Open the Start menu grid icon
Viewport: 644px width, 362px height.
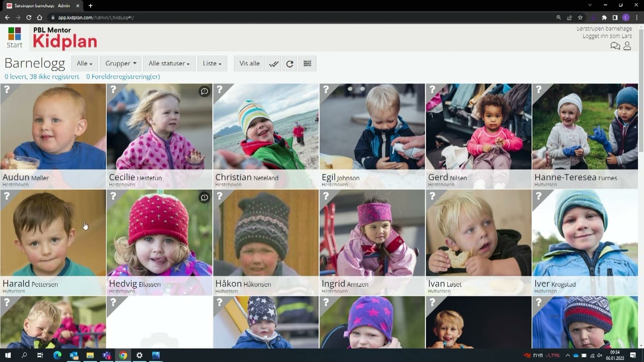tap(15, 38)
